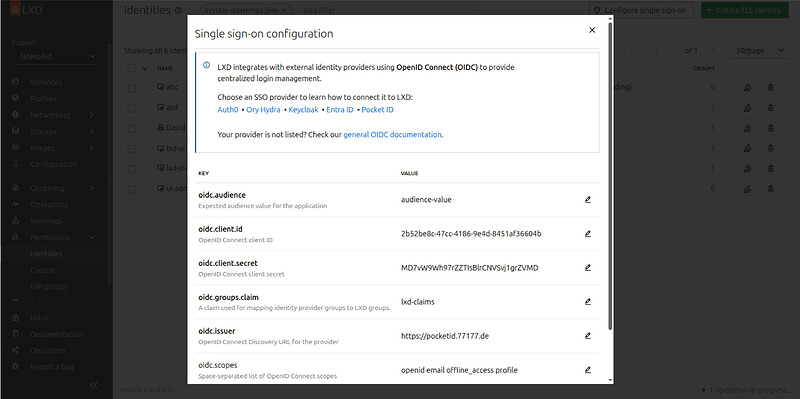Edit the oidc.client.id value
Screen dimensions: 800x399
click(x=588, y=234)
